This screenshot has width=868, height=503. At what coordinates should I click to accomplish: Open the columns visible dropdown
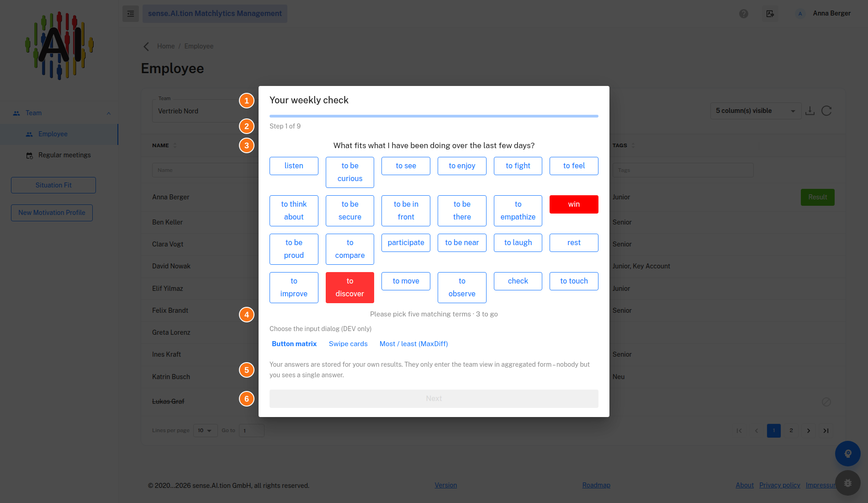tap(756, 111)
